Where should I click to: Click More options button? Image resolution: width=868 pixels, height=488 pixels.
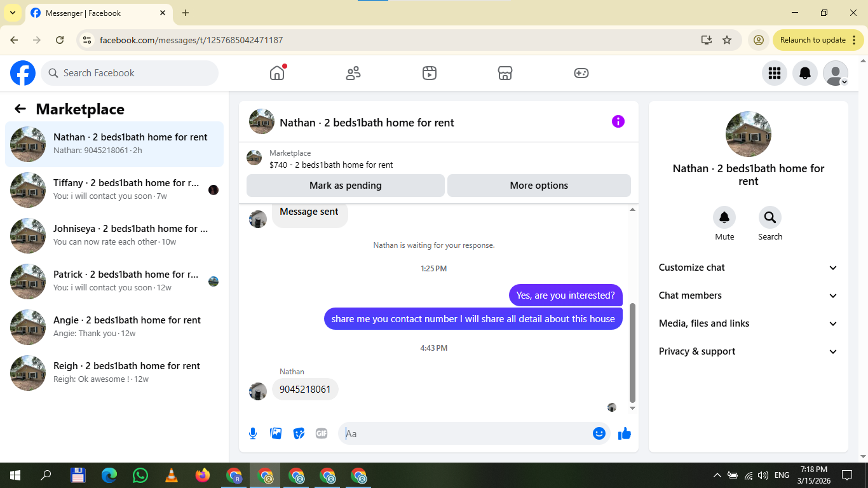(539, 186)
